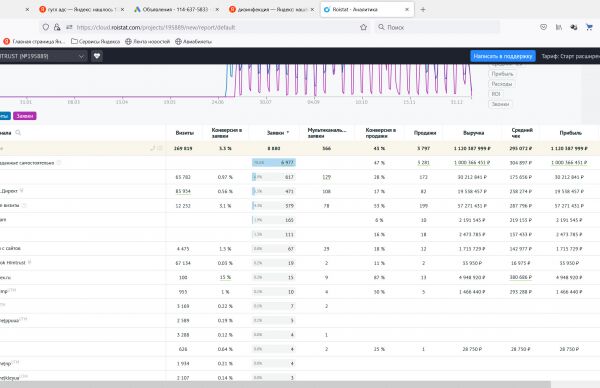Image resolution: width=600 pixels, height=388 pixels.
Task: Close the 'Объявления' tab
Action: tap(217, 10)
